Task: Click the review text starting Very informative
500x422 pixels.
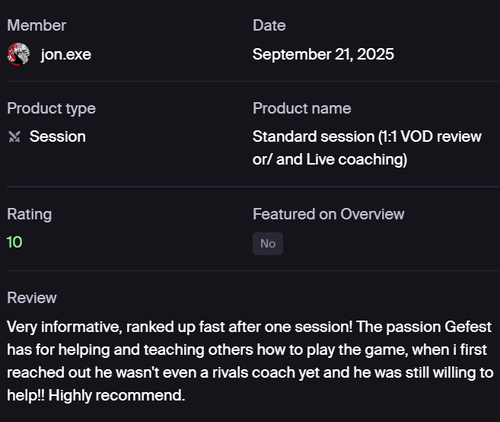Action: 250,361
